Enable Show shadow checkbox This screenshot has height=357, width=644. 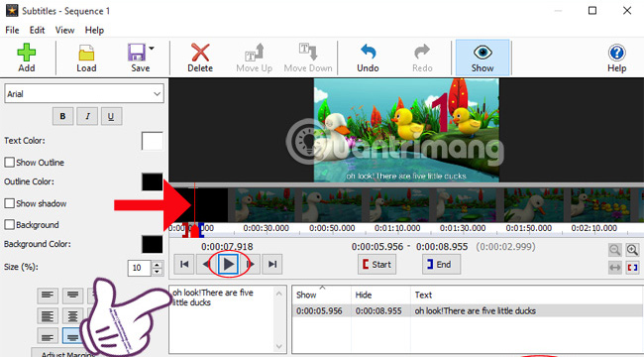point(10,203)
